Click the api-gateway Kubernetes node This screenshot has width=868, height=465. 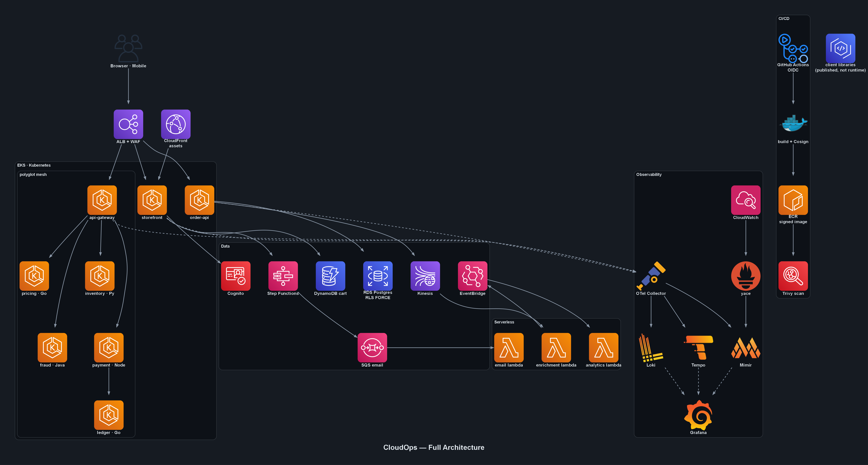pos(102,200)
